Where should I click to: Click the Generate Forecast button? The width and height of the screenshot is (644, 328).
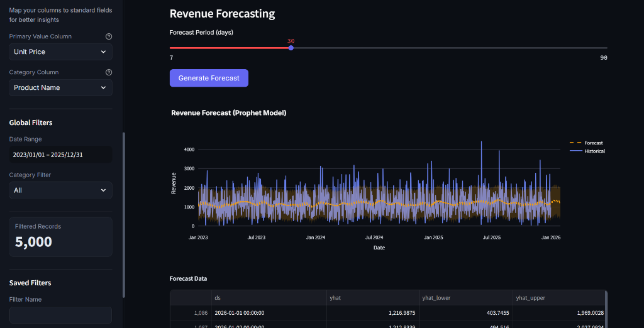tap(209, 78)
